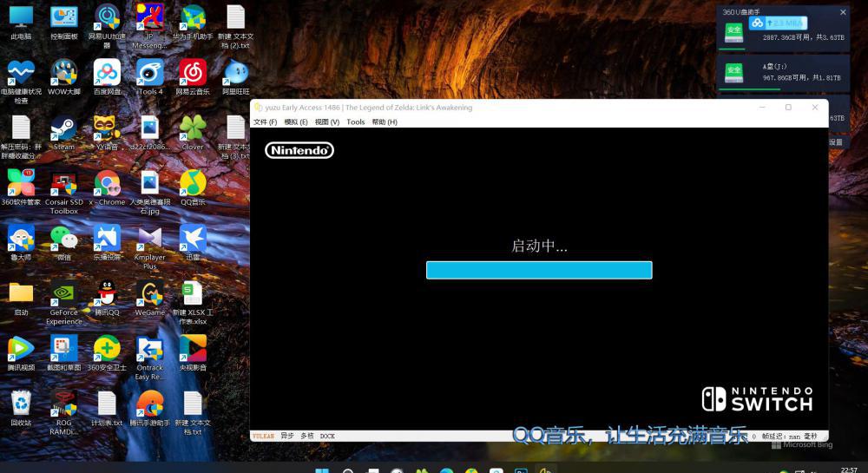Open 新建 文本文档 (2).txt file
868x473 pixels.
pos(235,25)
